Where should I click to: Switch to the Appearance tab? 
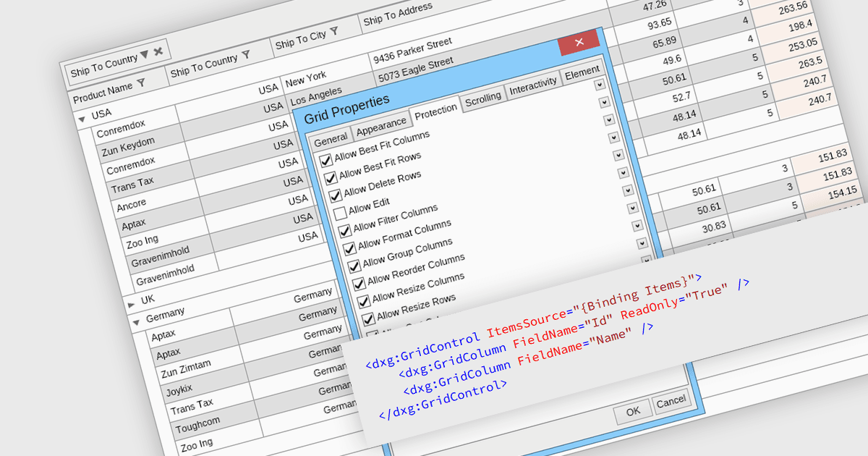381,127
